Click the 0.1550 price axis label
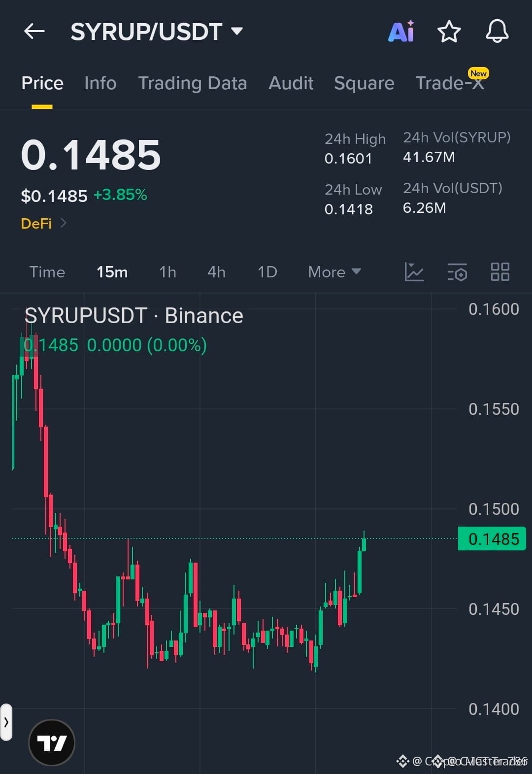532x774 pixels. point(494,409)
